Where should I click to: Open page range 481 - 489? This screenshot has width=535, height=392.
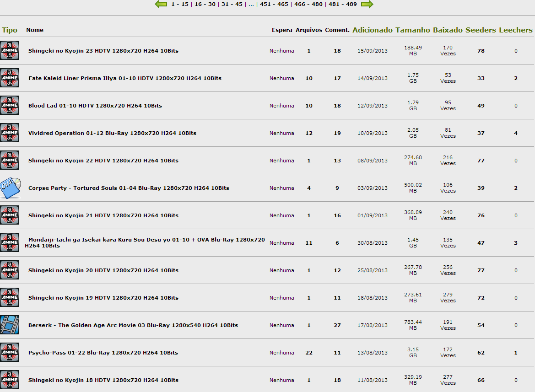pyautogui.click(x=343, y=4)
